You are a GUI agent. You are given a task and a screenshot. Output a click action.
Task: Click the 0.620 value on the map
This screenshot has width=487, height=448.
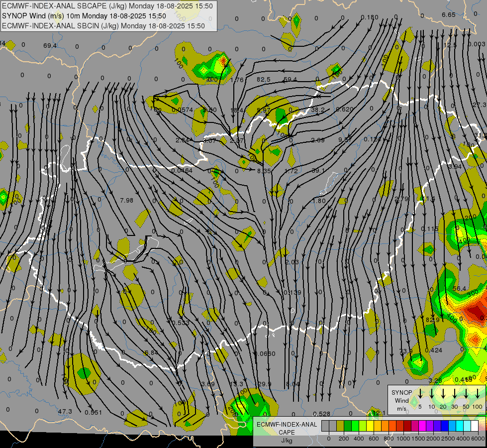pyautogui.click(x=344, y=109)
